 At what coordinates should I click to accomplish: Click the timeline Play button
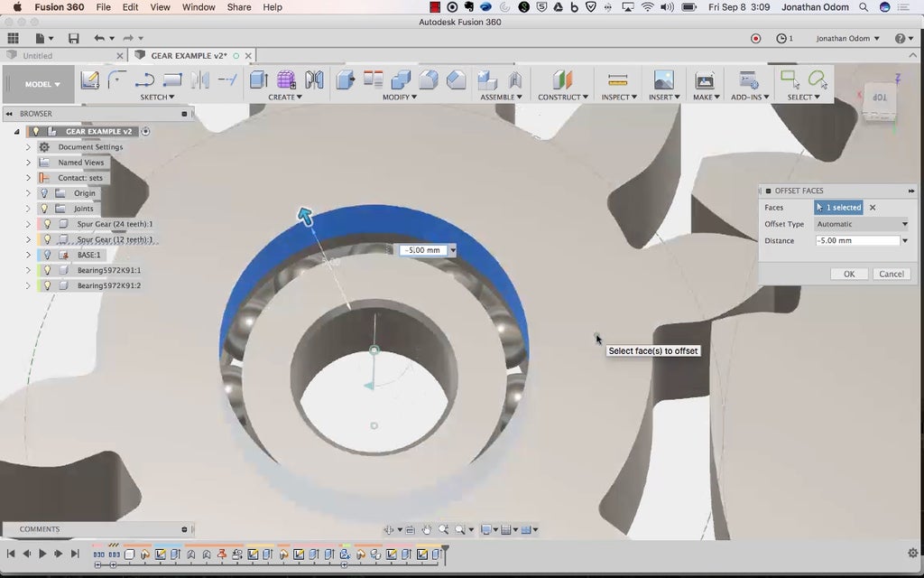(42, 554)
